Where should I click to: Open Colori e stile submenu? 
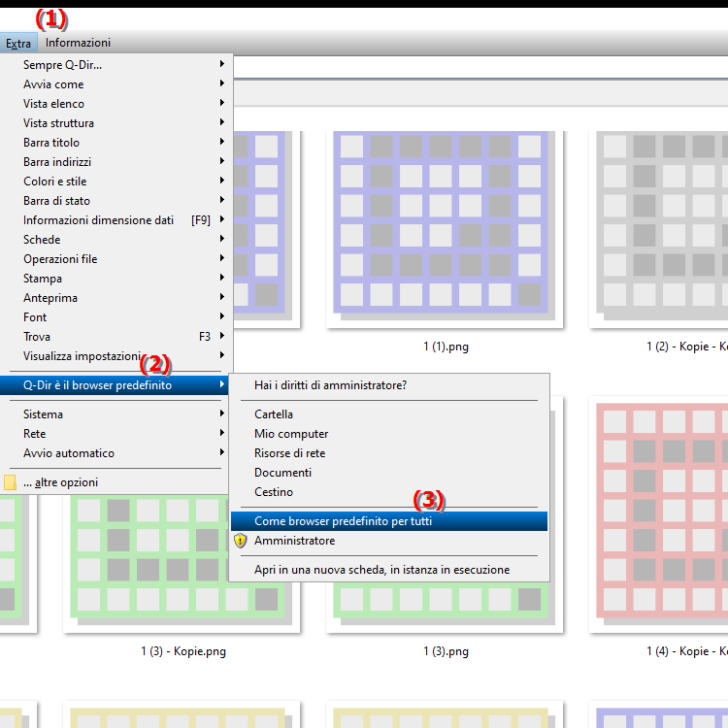point(116,182)
